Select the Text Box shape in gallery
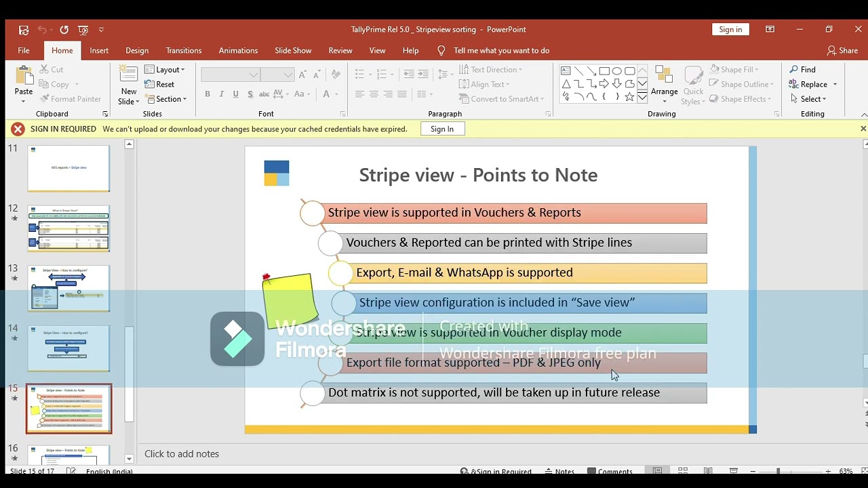Screen dimensions: 868x488 pyautogui.click(x=566, y=71)
